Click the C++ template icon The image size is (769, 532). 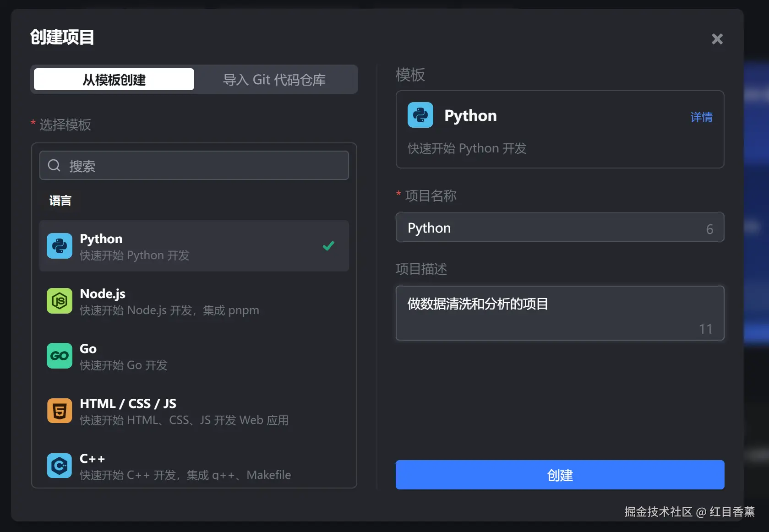tap(60, 466)
